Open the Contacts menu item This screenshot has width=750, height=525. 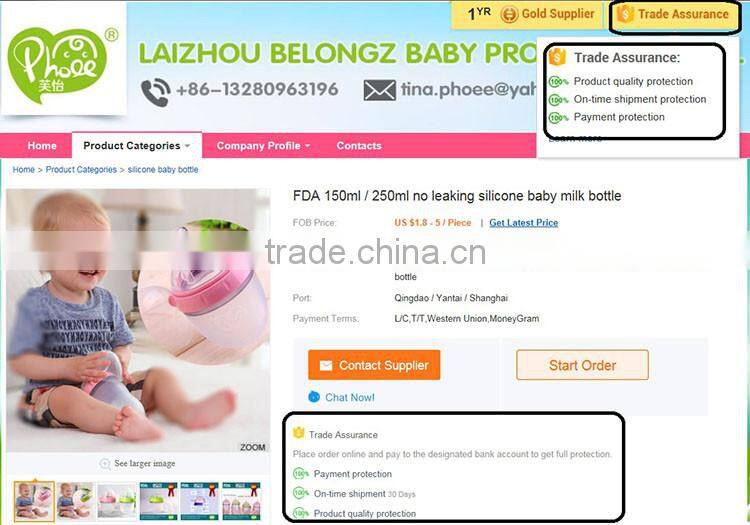(359, 145)
